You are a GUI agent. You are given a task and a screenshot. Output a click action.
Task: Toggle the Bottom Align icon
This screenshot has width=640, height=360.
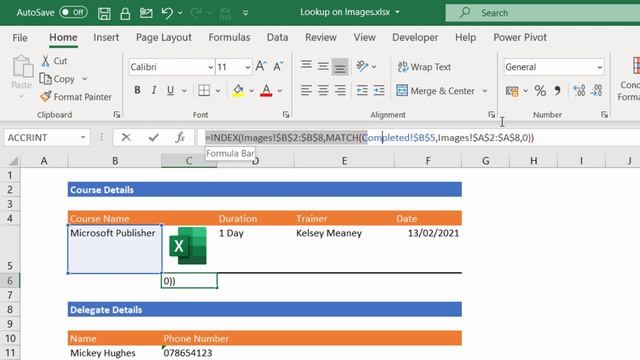coord(340,67)
